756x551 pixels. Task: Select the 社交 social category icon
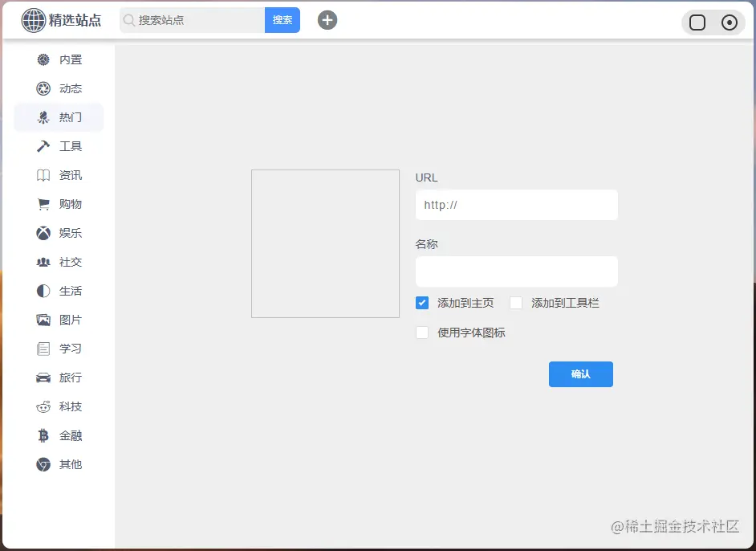coord(43,262)
